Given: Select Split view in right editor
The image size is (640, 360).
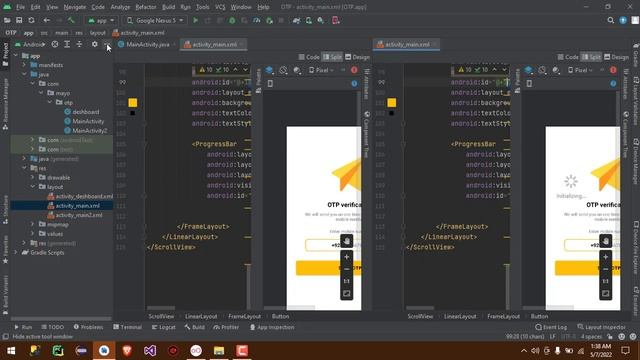Looking at the screenshot, I should tap(591, 57).
